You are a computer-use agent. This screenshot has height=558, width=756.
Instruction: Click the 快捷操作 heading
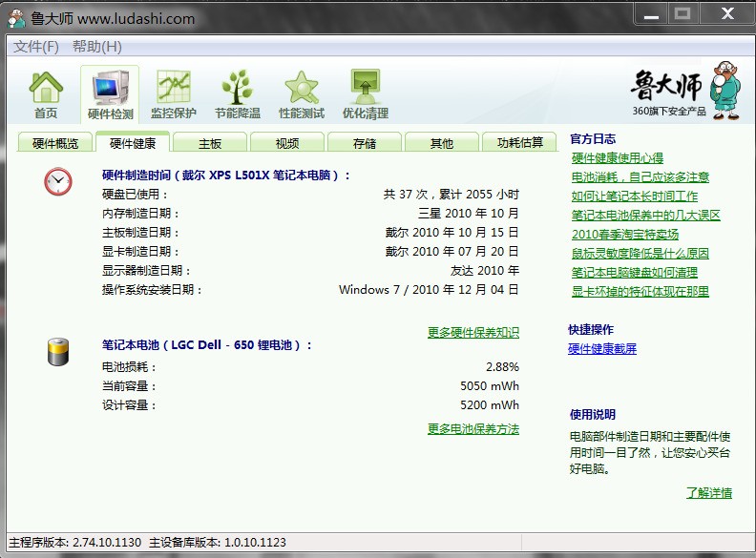pyautogui.click(x=591, y=330)
